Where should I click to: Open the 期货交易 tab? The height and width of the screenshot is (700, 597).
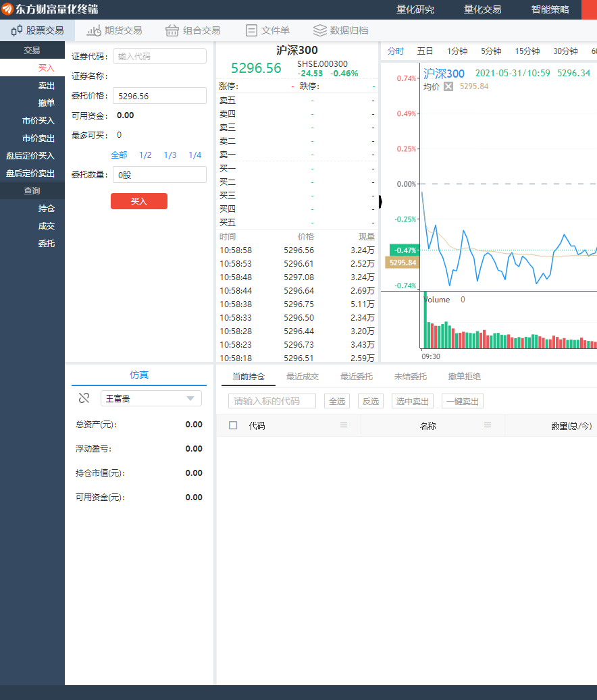(x=114, y=30)
